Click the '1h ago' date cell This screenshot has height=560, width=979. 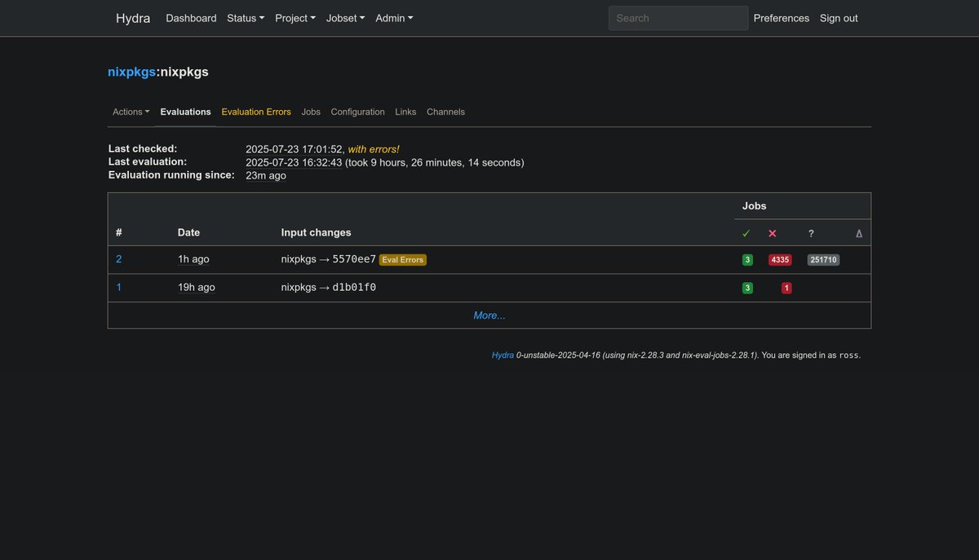[193, 259]
